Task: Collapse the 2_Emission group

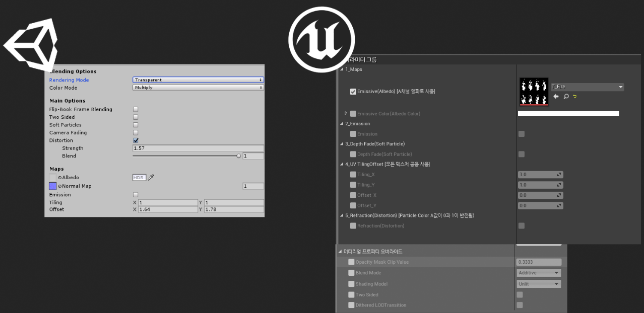Action: 342,124
